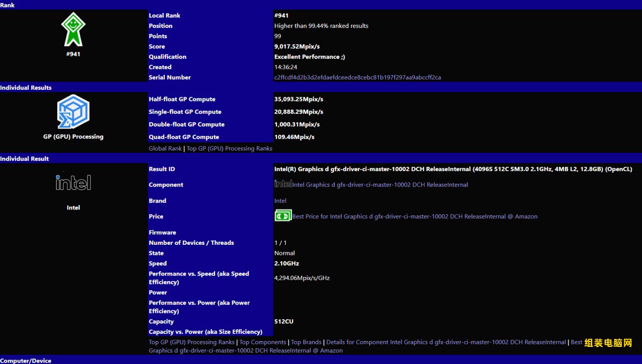Select the Individual Result section header
The width and height of the screenshot is (642, 364).
[x=321, y=159]
